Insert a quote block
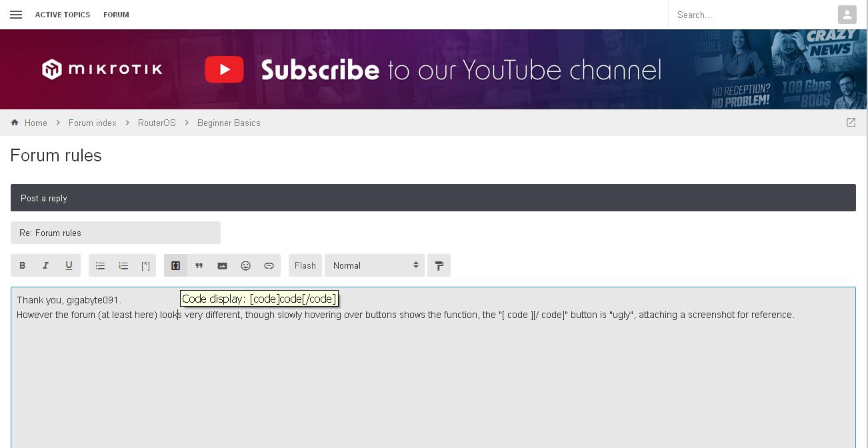Image resolution: width=868 pixels, height=448 pixels. click(199, 265)
